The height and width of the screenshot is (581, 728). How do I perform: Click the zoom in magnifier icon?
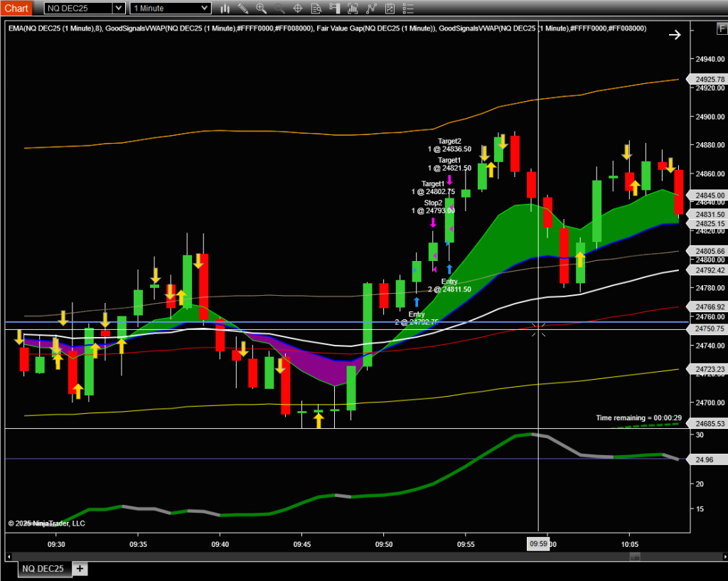[x=262, y=9]
